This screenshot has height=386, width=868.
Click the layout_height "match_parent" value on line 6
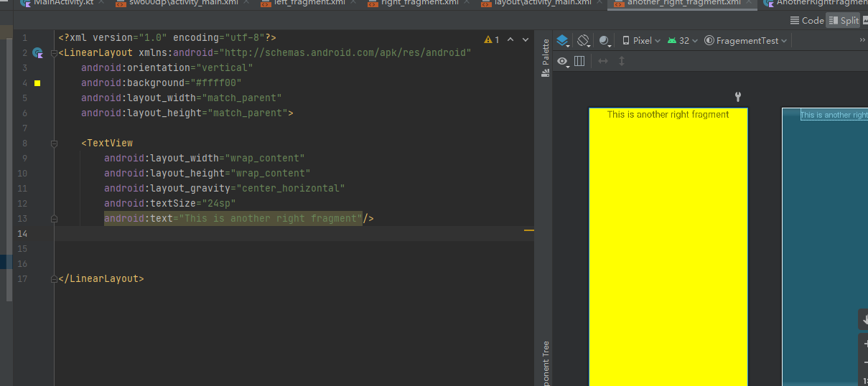(x=248, y=113)
